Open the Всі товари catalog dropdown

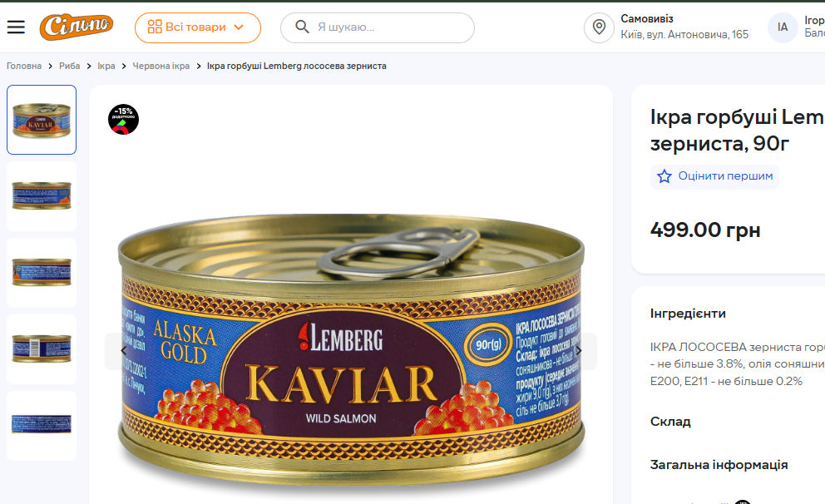197,27
